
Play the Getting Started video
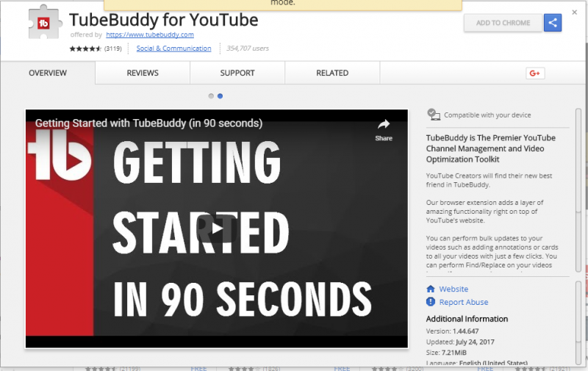pyautogui.click(x=217, y=228)
